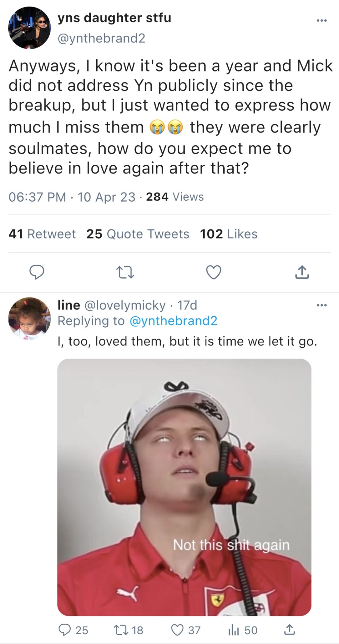The height and width of the screenshot is (644, 339).
Task: Open the 'Not this shit again' image
Action: pyautogui.click(x=184, y=487)
